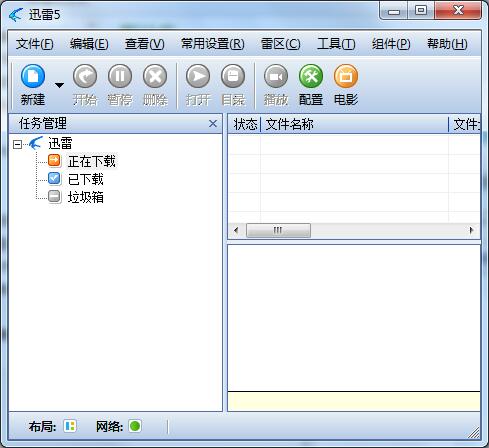Open the 常用设置(R) menu
Image resolution: width=489 pixels, height=448 pixels.
pos(213,44)
